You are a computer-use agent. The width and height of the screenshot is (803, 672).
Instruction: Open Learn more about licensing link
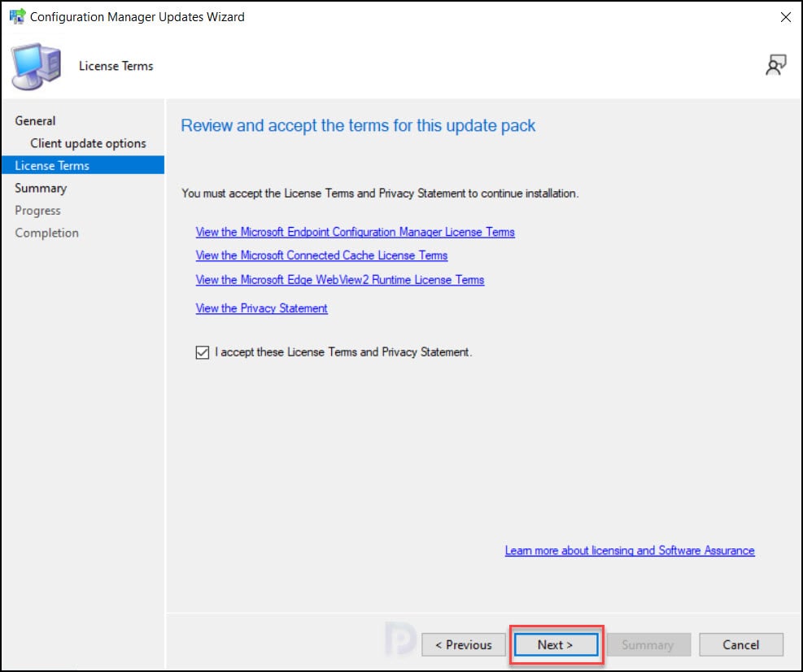pyautogui.click(x=630, y=551)
